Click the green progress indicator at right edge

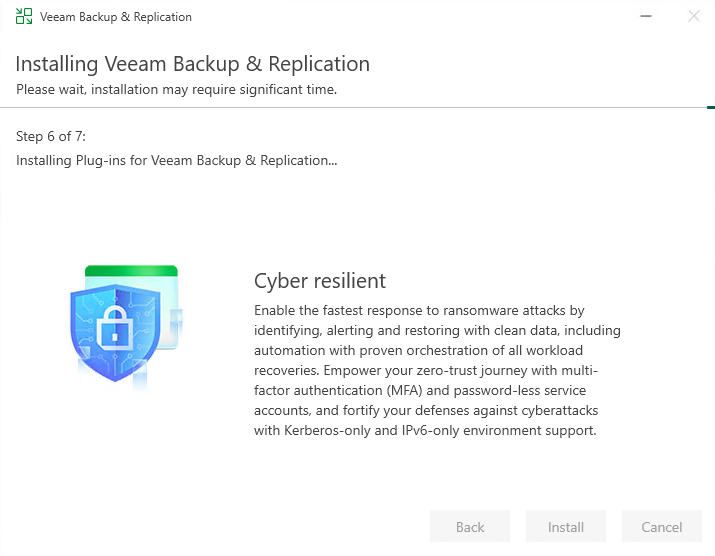710,107
